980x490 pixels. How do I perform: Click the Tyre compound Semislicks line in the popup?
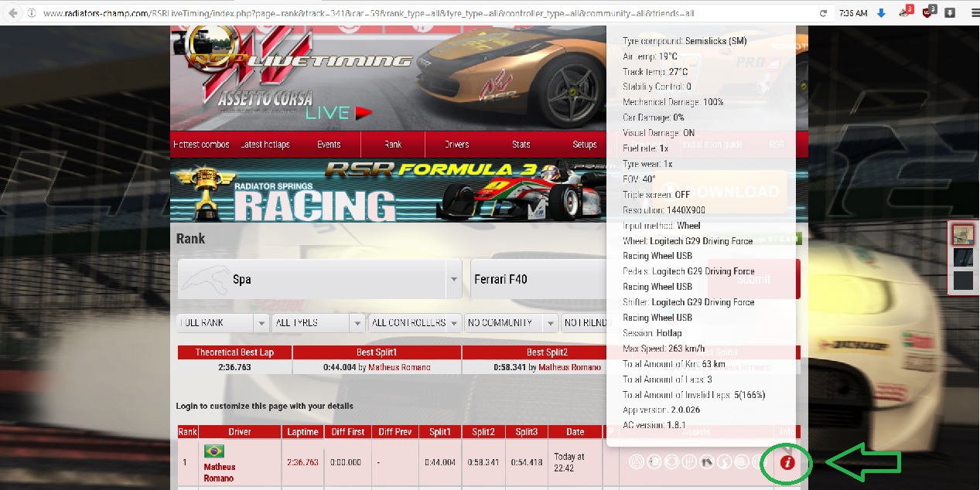click(685, 41)
